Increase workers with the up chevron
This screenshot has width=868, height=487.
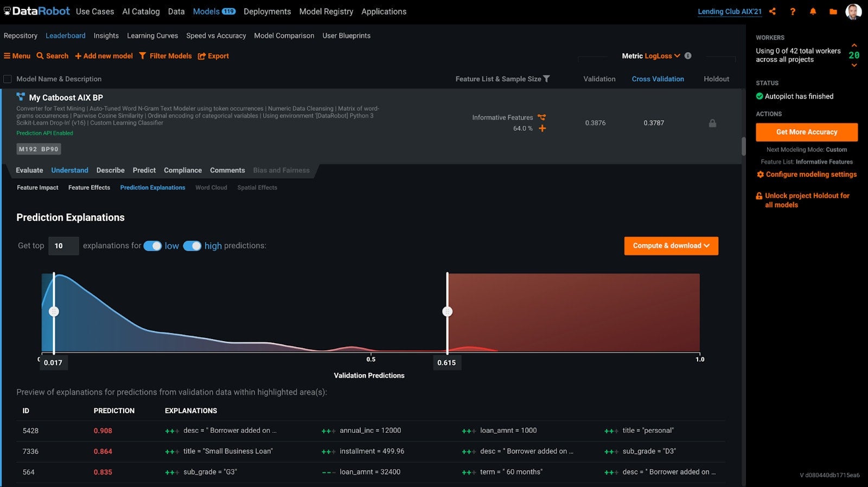854,46
